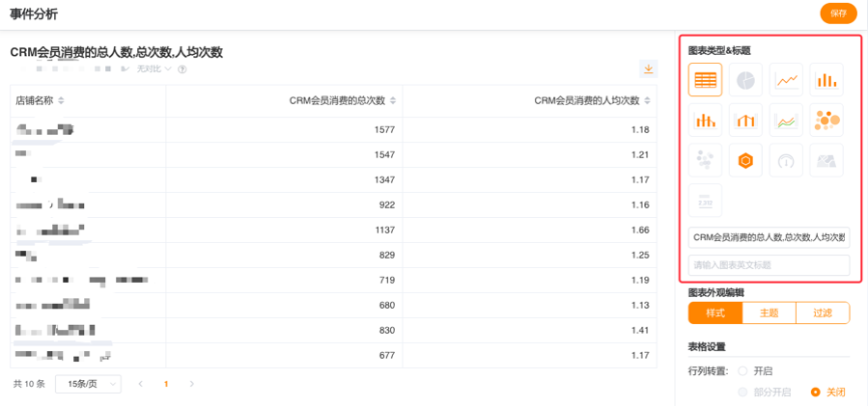Select the table chart type icon
Image resolution: width=868 pixels, height=407 pixels.
click(x=705, y=80)
